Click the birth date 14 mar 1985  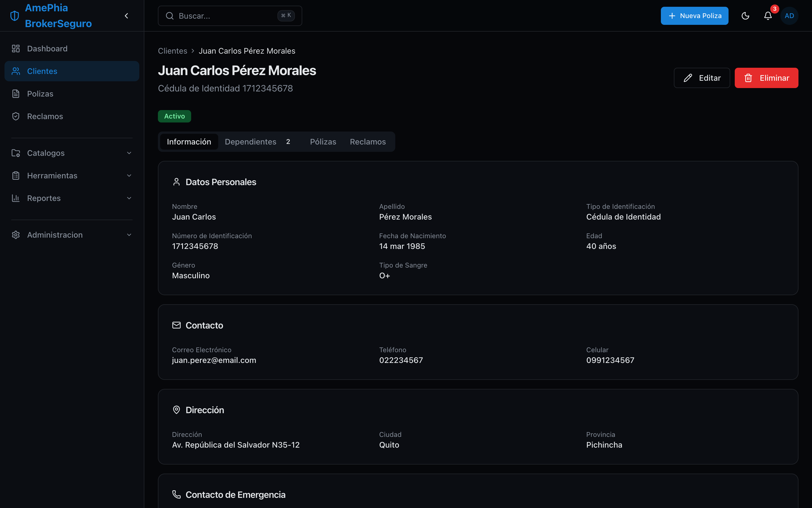pos(402,246)
